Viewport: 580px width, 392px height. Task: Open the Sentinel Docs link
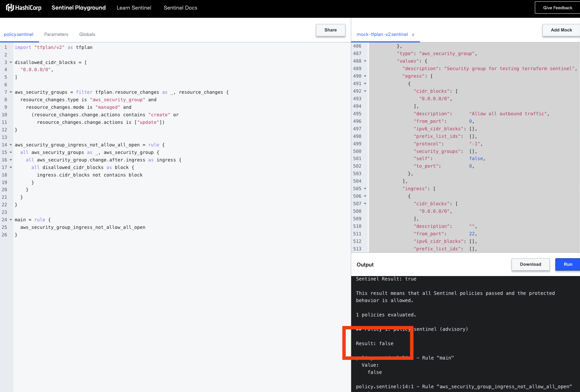(x=181, y=8)
